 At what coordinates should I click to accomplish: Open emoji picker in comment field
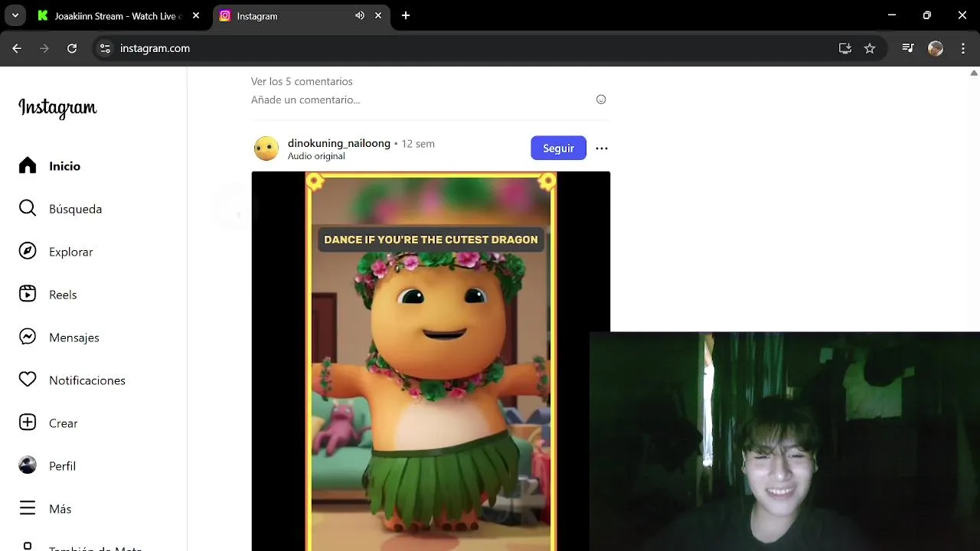tap(601, 99)
